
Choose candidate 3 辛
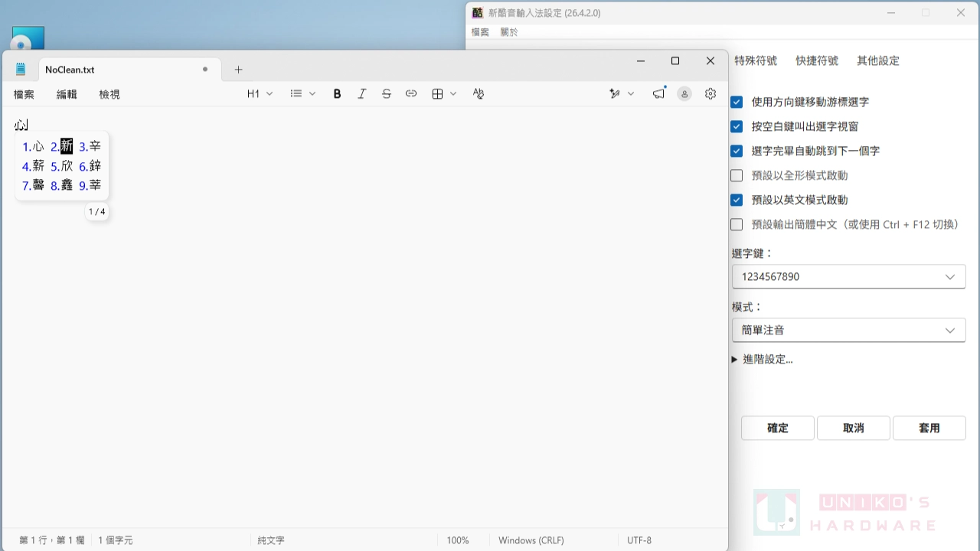pyautogui.click(x=90, y=146)
